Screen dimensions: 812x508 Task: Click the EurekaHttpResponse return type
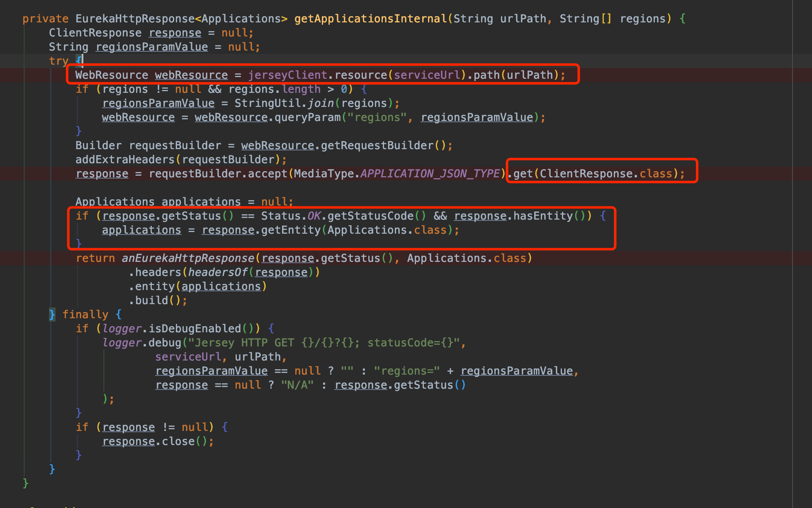135,19
